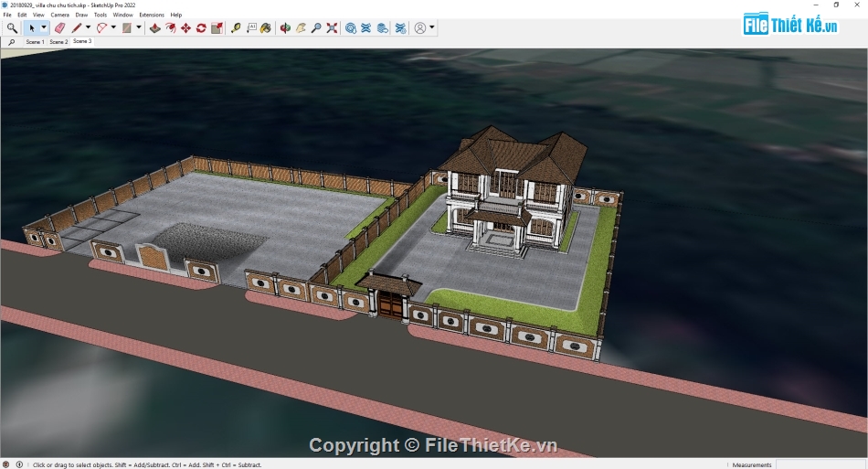Activate the Offset tool

tap(171, 27)
